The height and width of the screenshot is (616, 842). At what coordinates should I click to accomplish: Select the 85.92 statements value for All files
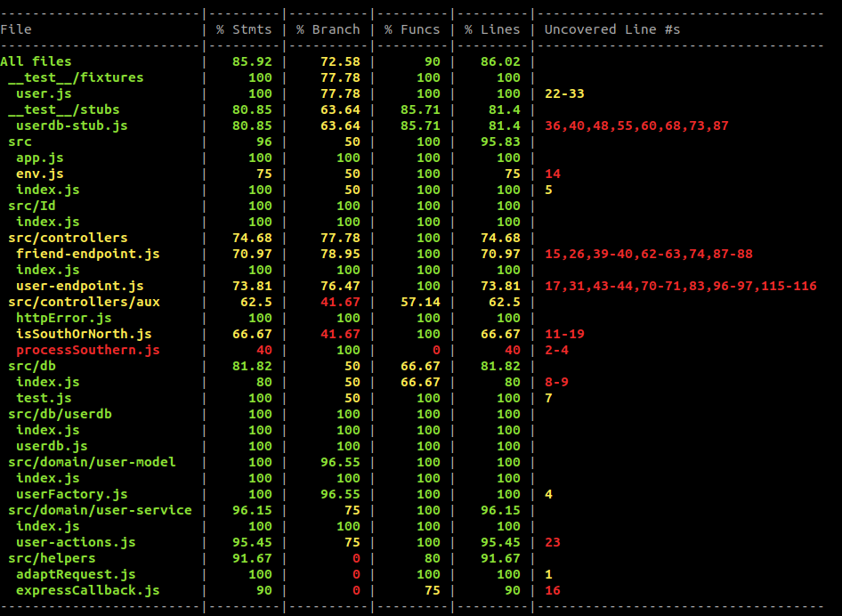click(252, 61)
